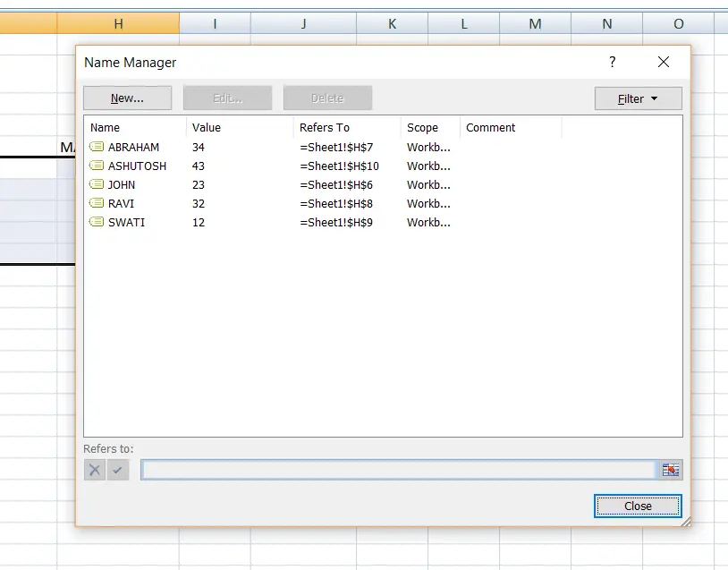Select column L header in the spreadsheet
728x570 pixels.
click(464, 23)
